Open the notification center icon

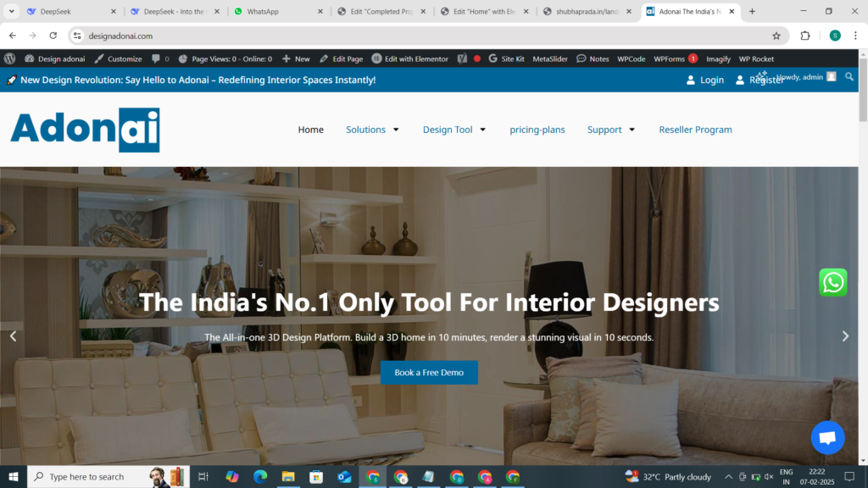[849, 476]
